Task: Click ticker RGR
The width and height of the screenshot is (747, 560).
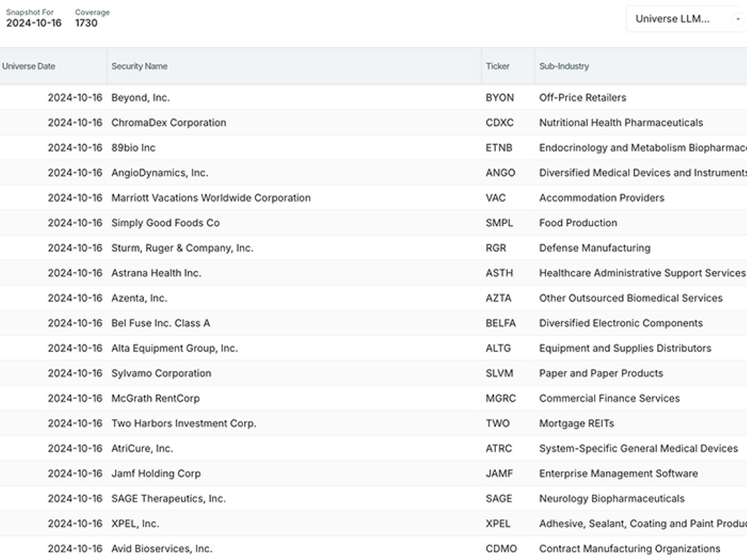Action: pyautogui.click(x=496, y=248)
